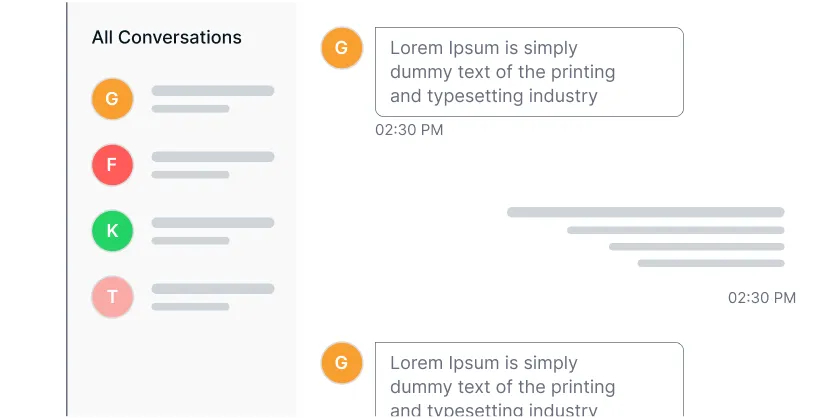Image resolution: width=821 pixels, height=418 pixels.
Task: Open conversation name bar next to K avatar
Action: tap(213, 223)
